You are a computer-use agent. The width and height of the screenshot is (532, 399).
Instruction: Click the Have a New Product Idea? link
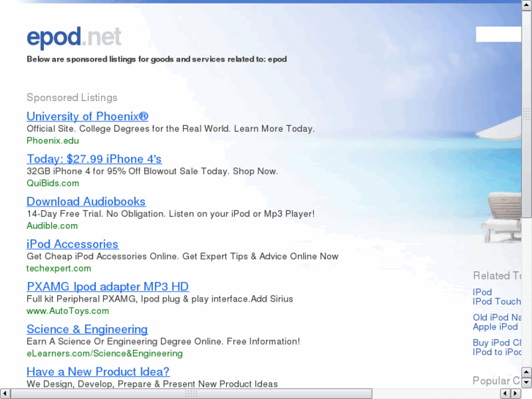98,371
